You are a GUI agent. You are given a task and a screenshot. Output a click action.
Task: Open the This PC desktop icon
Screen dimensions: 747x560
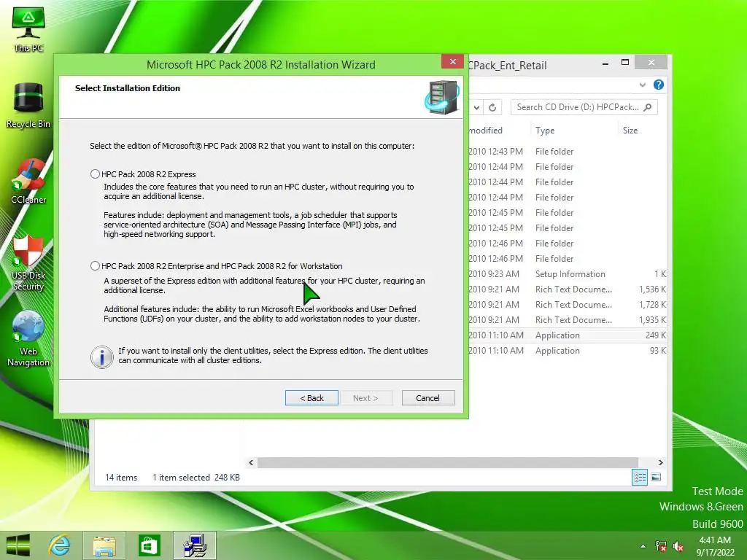[28, 30]
